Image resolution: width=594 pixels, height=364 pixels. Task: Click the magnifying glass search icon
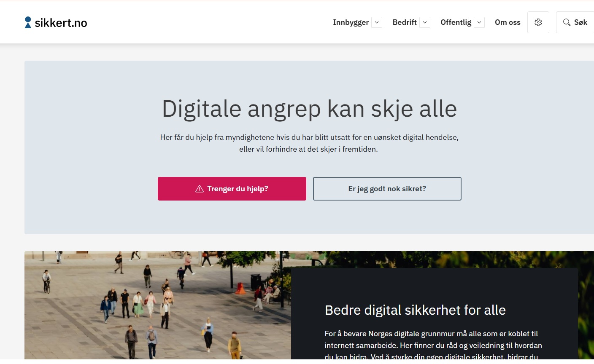567,22
